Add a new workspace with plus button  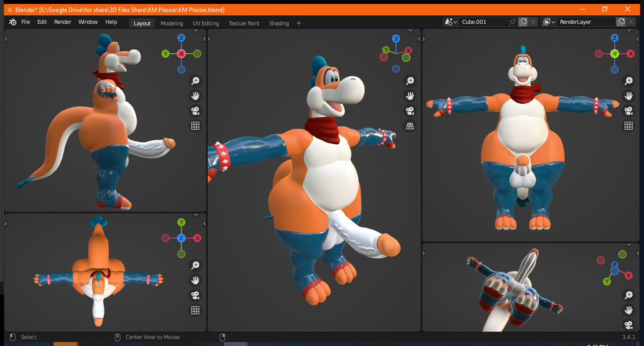pos(299,24)
